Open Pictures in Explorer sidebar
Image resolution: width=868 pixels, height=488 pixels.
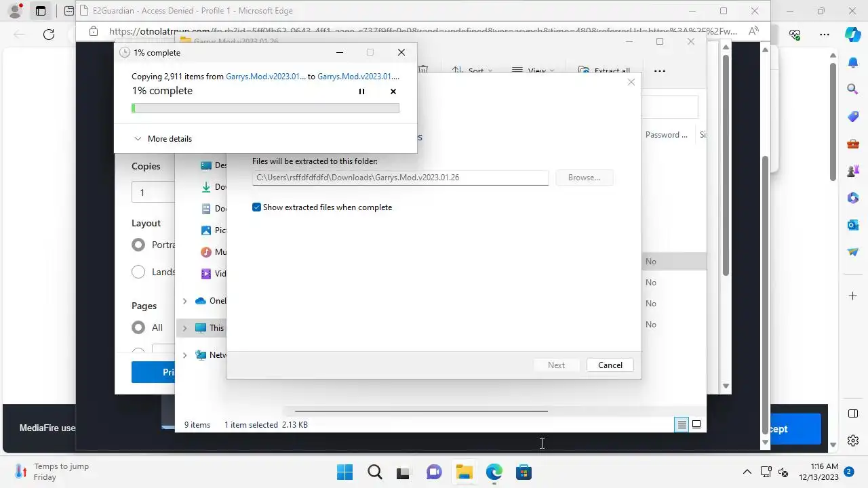[x=214, y=230]
